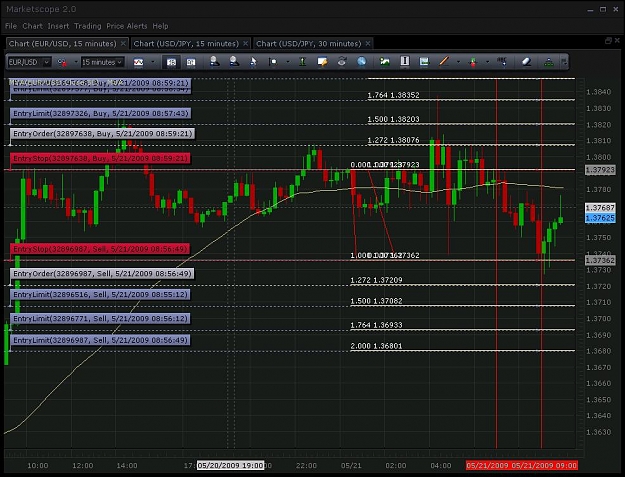625x477 pixels.
Task: Click the indicator icon with red dot
Action: click(62, 62)
